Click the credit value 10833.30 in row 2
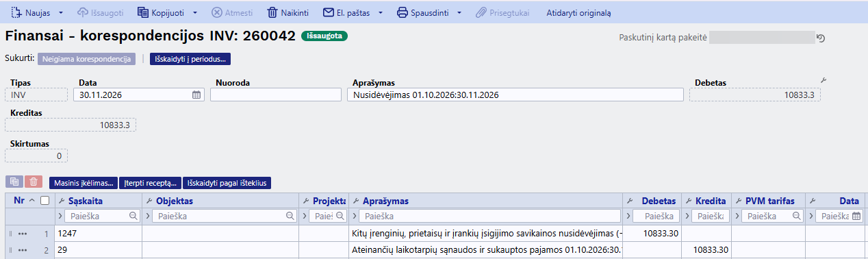This screenshot has width=868, height=259. click(711, 250)
